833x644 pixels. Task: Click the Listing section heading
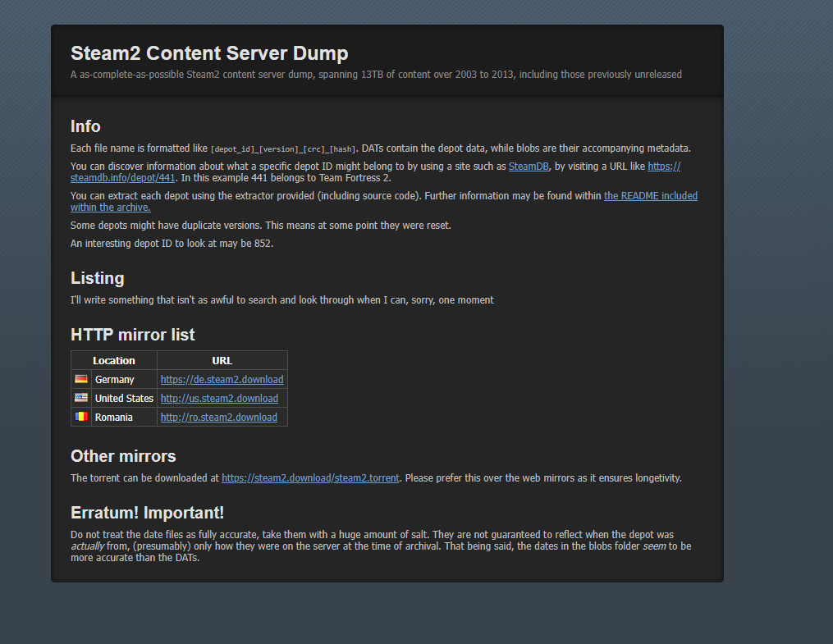click(97, 278)
